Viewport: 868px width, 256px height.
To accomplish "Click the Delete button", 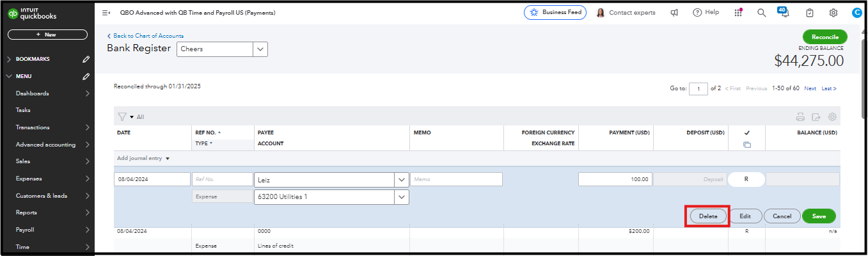I will [x=707, y=216].
